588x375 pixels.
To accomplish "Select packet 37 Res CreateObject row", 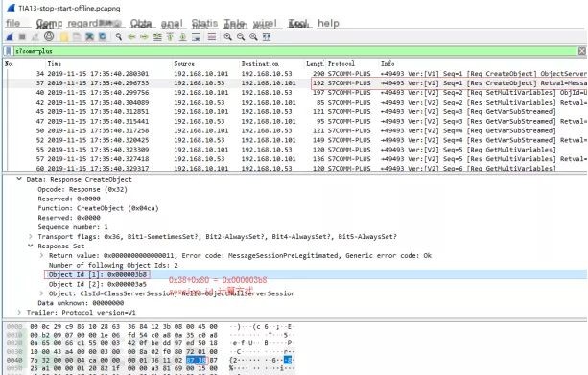I will pos(295,82).
